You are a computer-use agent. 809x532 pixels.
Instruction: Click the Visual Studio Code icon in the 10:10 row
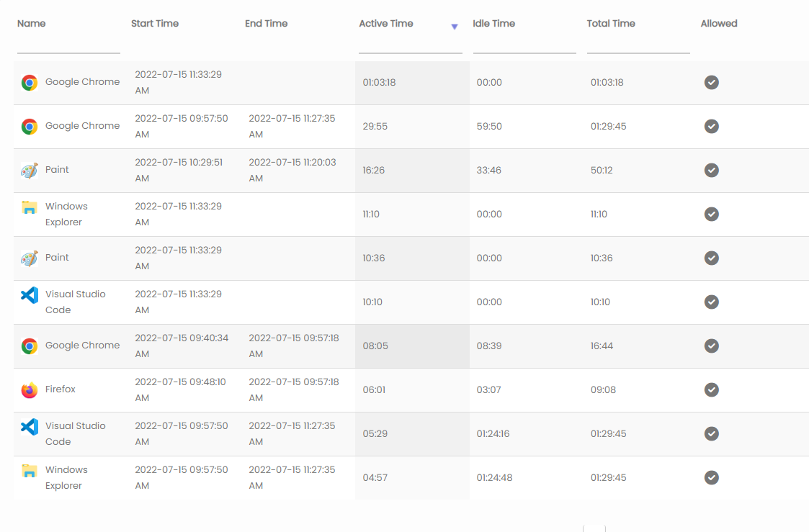click(29, 295)
